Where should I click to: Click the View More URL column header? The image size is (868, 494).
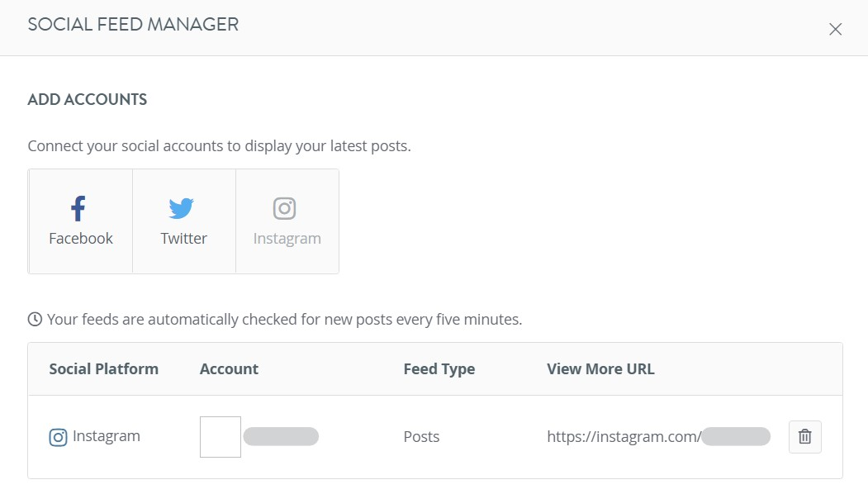coord(600,369)
